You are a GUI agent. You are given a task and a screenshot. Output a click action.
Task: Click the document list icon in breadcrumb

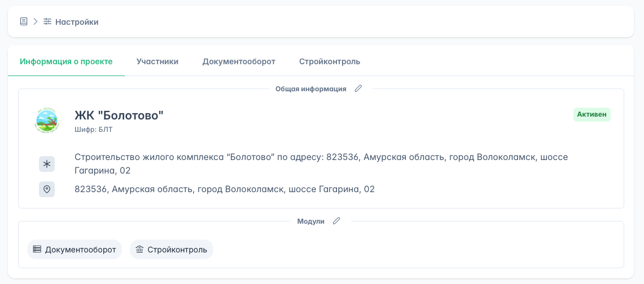click(24, 22)
